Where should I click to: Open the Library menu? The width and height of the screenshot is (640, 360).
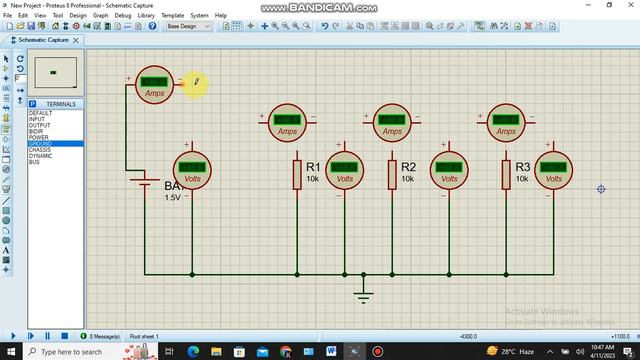pyautogui.click(x=146, y=16)
